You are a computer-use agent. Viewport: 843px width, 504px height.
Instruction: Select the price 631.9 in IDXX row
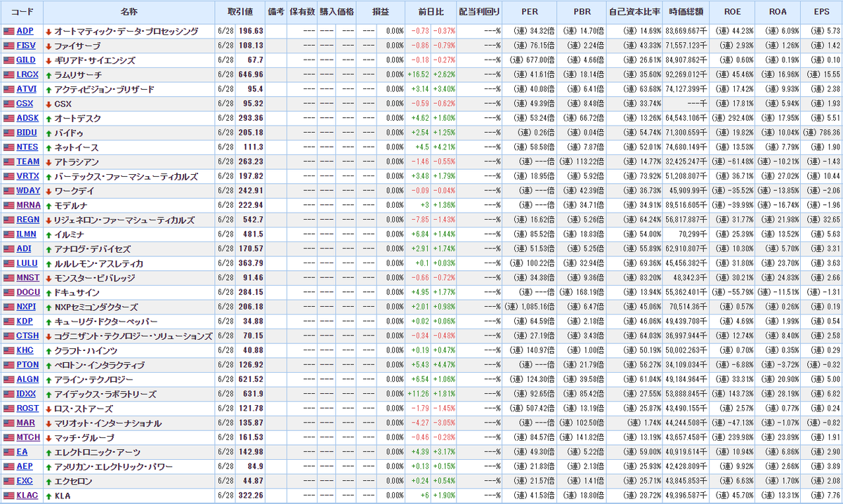tap(253, 394)
